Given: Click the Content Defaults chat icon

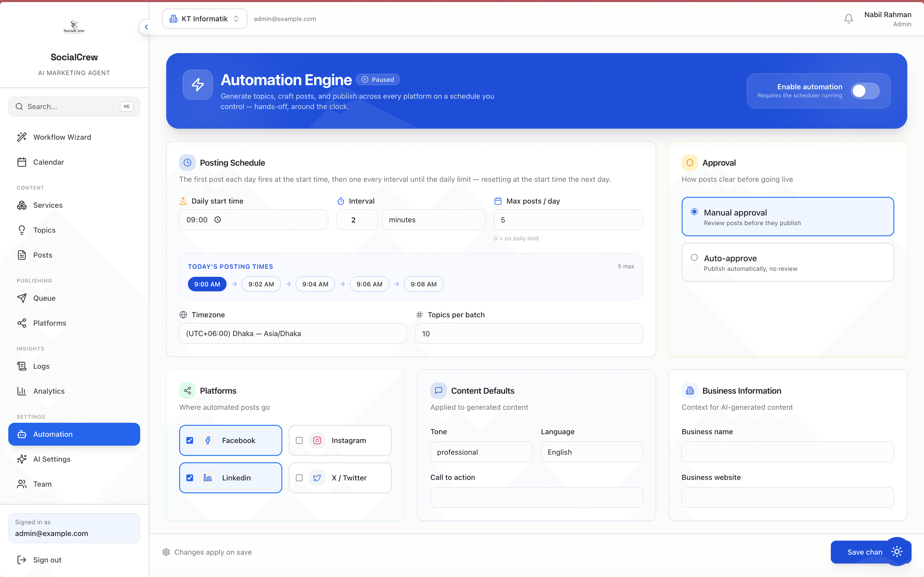Looking at the screenshot, I should coord(438,390).
